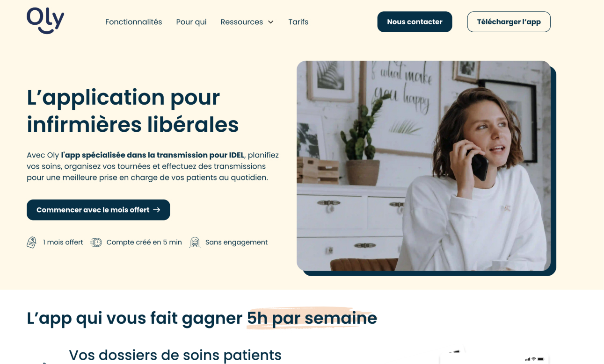Click the highlighted 5h par semaine text
The height and width of the screenshot is (364, 604).
(x=312, y=318)
